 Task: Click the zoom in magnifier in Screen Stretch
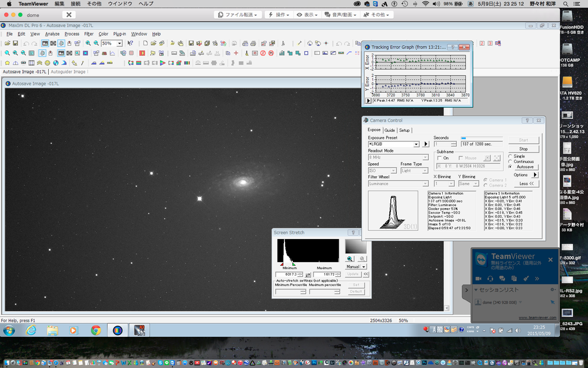[x=350, y=258]
